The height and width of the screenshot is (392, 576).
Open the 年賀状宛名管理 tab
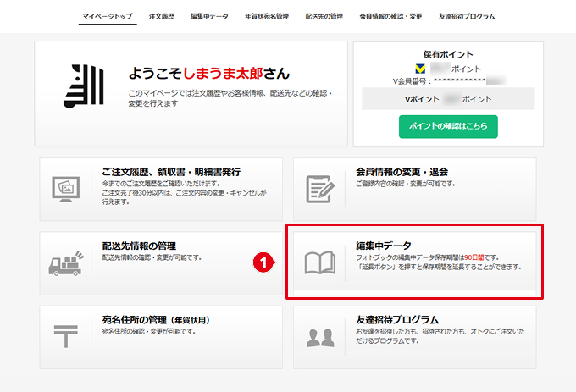(x=267, y=17)
